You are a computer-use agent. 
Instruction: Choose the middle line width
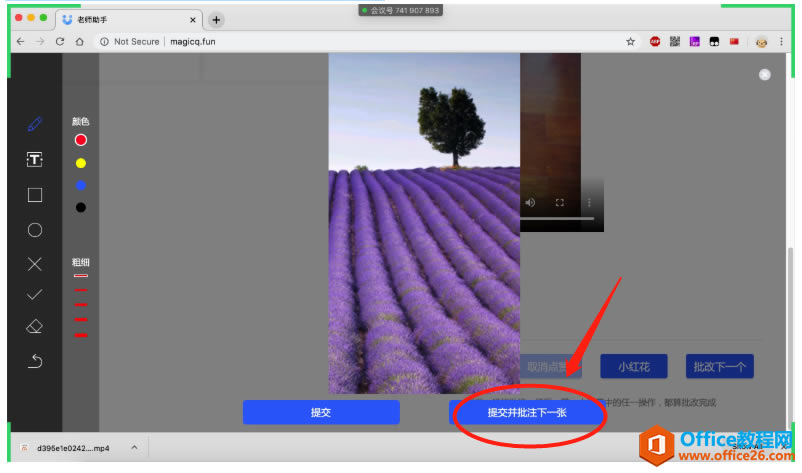tap(81, 305)
